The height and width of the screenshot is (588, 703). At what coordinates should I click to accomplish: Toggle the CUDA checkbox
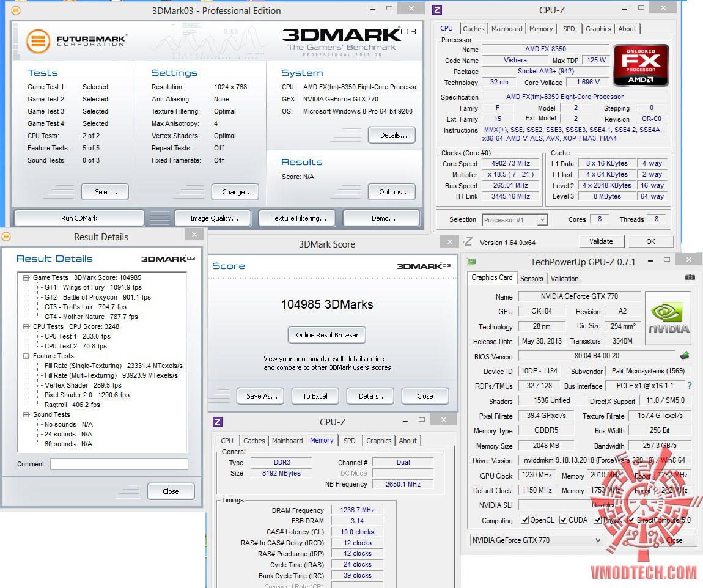(x=563, y=520)
